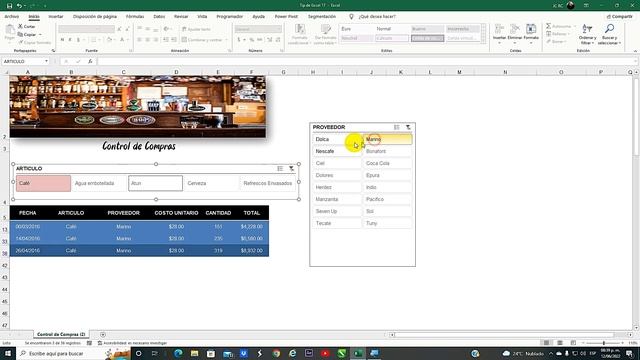Image resolution: width=640 pixels, height=360 pixels.
Task: Switch to the Insertar tab
Action: pos(56,17)
